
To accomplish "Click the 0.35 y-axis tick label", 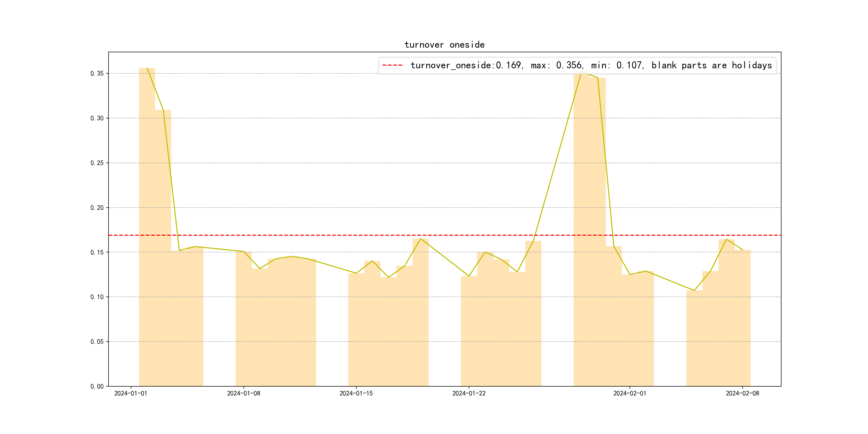I will pos(97,73).
